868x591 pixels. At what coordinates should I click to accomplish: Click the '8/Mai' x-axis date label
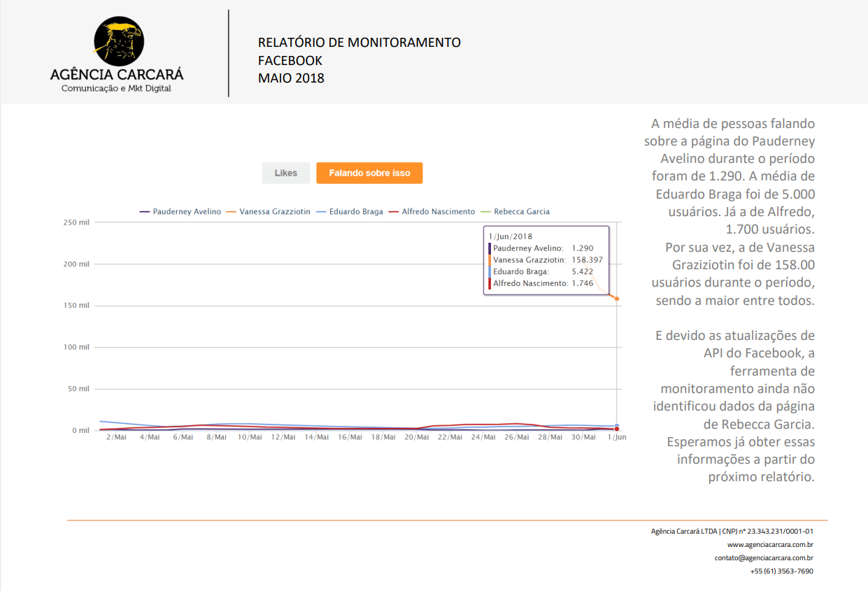216,438
